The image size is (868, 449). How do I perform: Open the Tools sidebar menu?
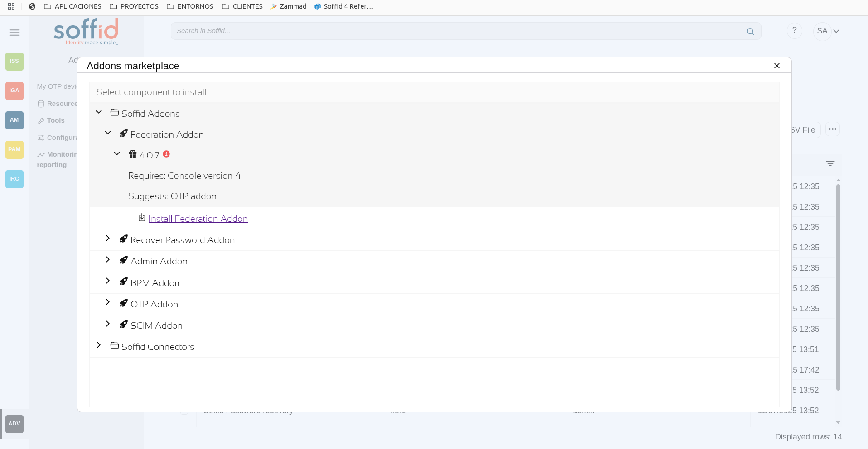[51, 120]
